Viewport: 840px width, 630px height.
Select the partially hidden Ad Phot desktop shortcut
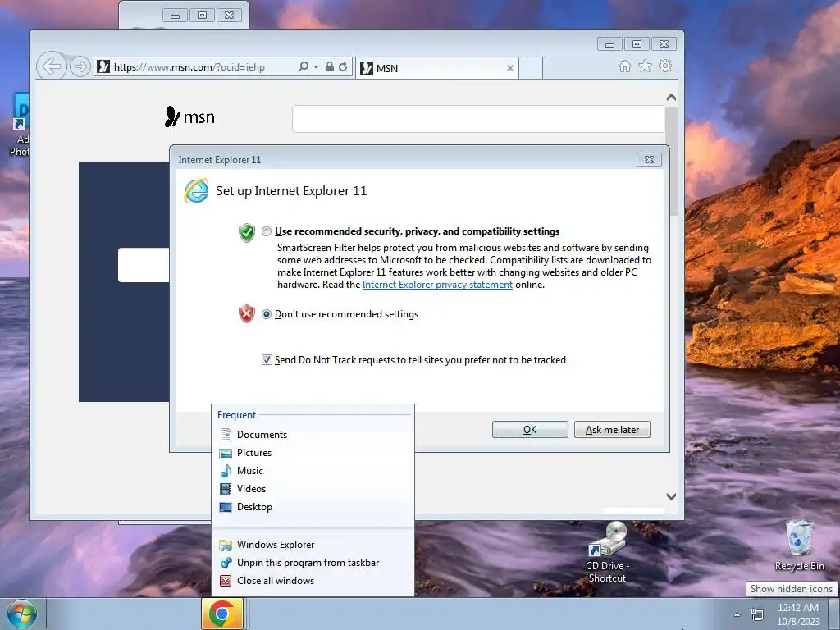click(x=20, y=125)
